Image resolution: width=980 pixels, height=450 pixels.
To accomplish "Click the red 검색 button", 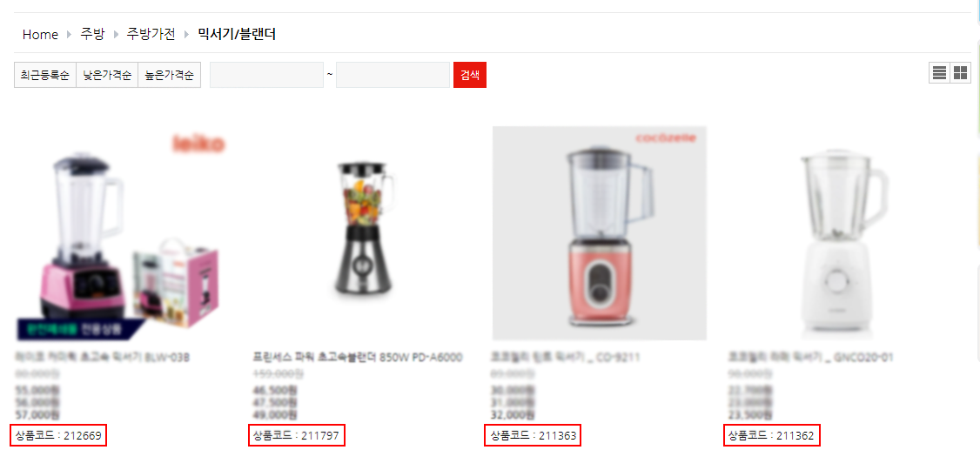I will click(470, 75).
